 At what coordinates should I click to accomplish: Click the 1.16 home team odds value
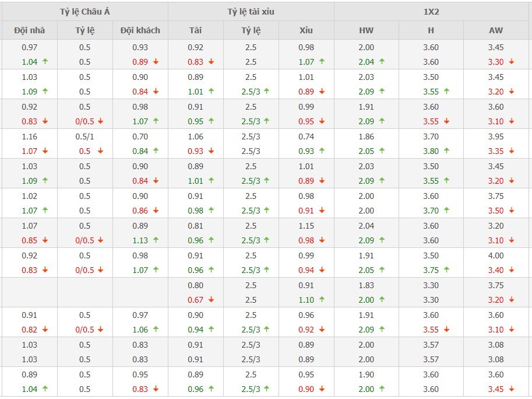coord(29,136)
